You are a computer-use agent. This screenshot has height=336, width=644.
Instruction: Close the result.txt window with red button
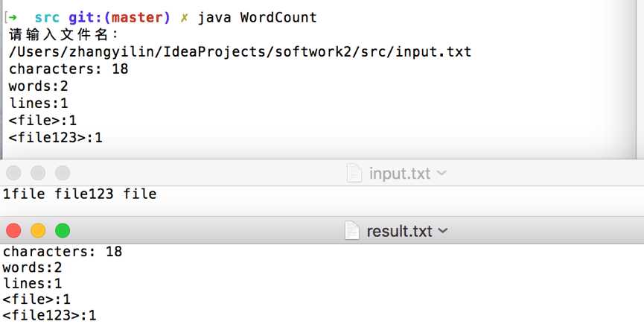coord(13,230)
